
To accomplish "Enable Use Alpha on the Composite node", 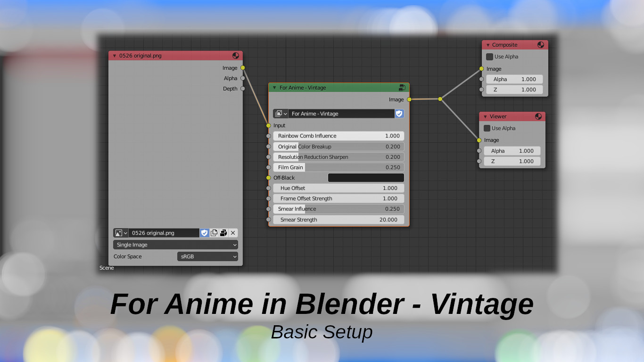I will pos(489,56).
